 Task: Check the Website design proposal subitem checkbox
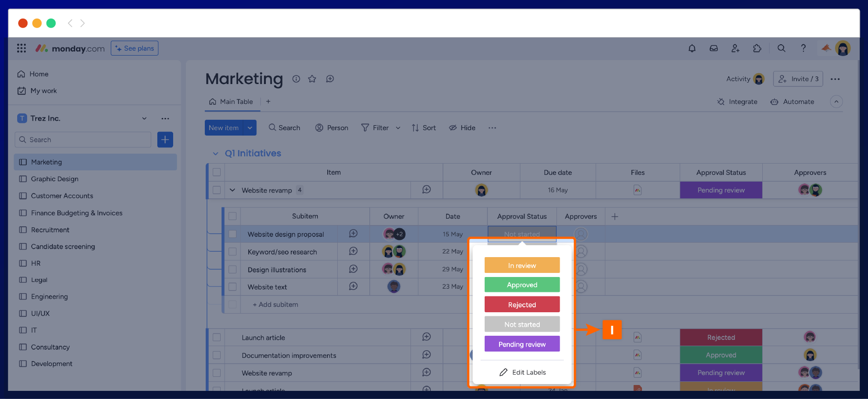232,234
